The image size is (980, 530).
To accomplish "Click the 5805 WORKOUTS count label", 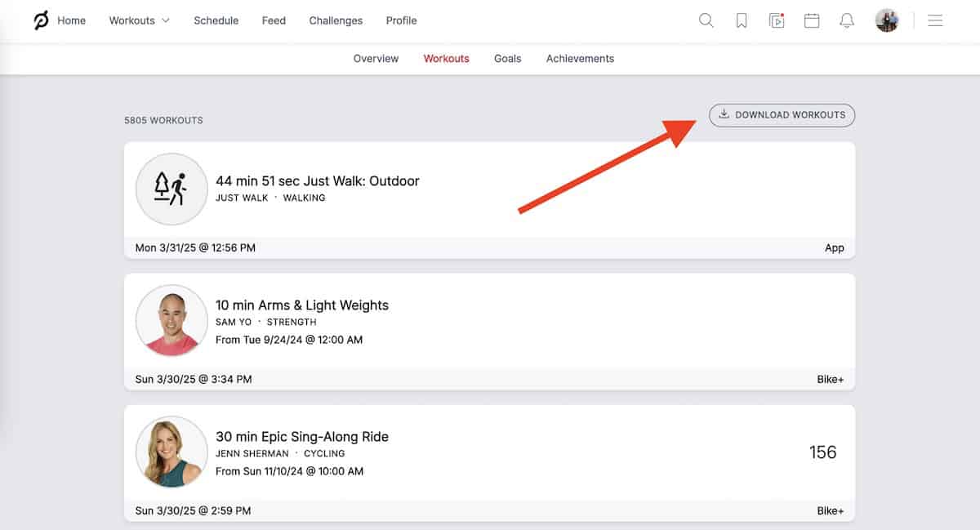I will (x=163, y=120).
